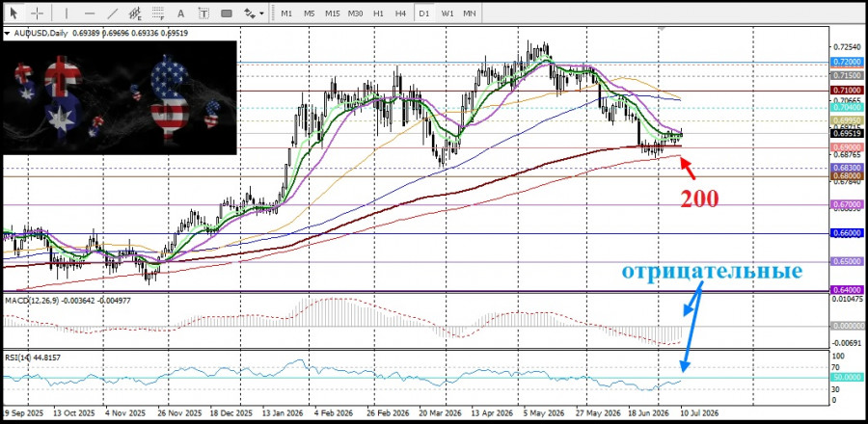Image resolution: width=868 pixels, height=424 pixels.
Task: Open the AUDUSD,Daily chart menu triangle
Action: click(x=7, y=33)
